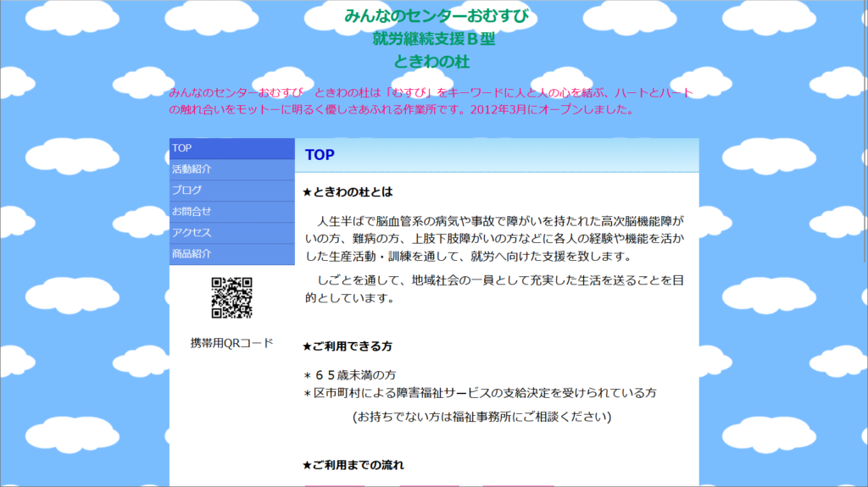
Task: Click the ★ご利用までの流れ section heading
Action: click(x=353, y=465)
